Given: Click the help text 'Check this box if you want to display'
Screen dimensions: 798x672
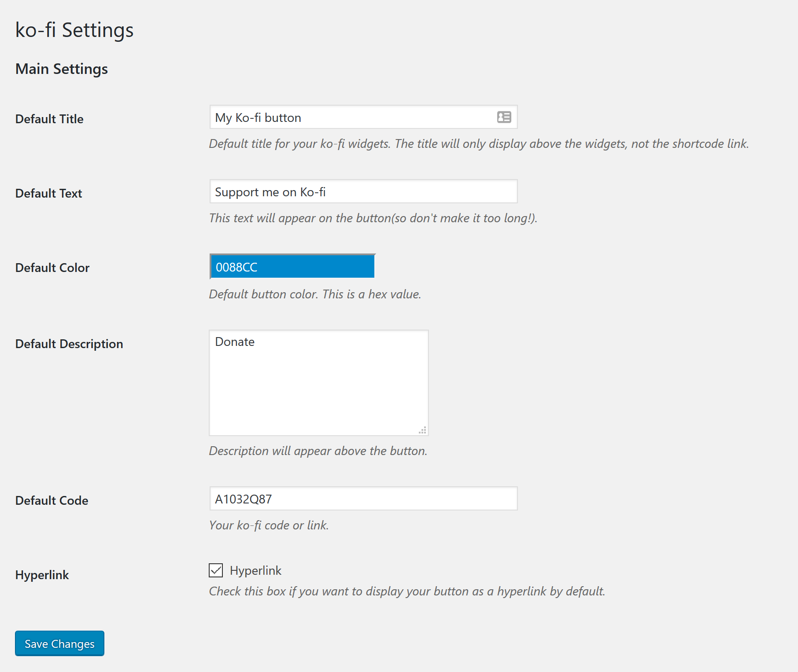Looking at the screenshot, I should coord(407,591).
